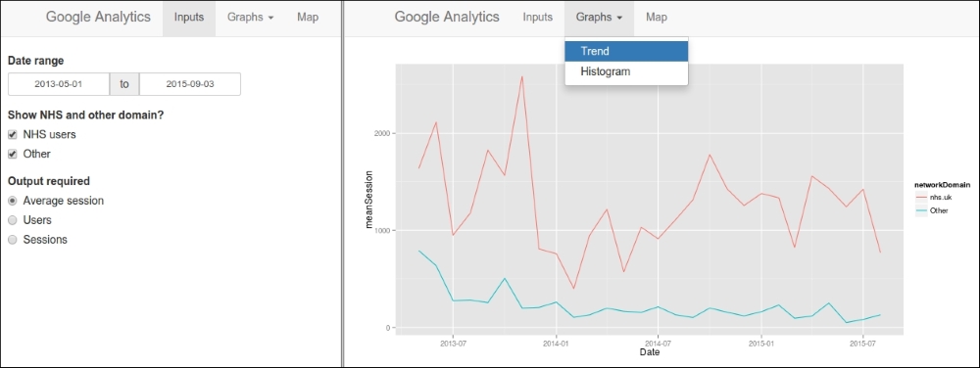
Task: Click the nhs.uk red legend swatch
Action: (921, 197)
